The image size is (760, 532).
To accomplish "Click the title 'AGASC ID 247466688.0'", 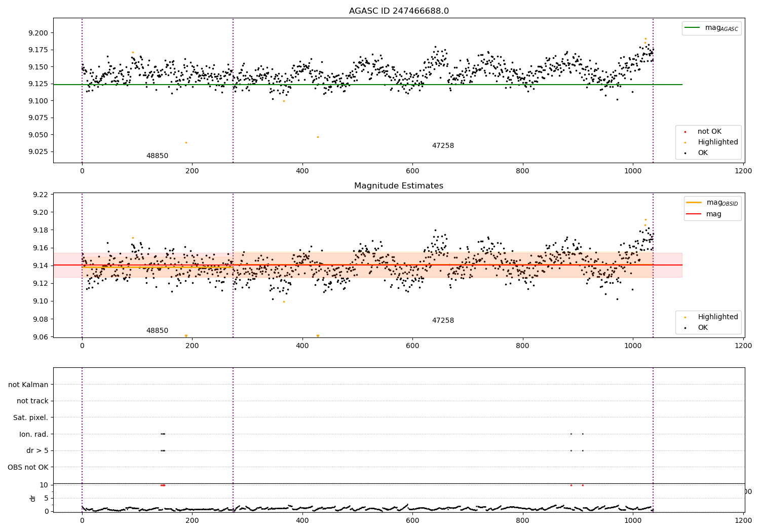I will pyautogui.click(x=399, y=11).
